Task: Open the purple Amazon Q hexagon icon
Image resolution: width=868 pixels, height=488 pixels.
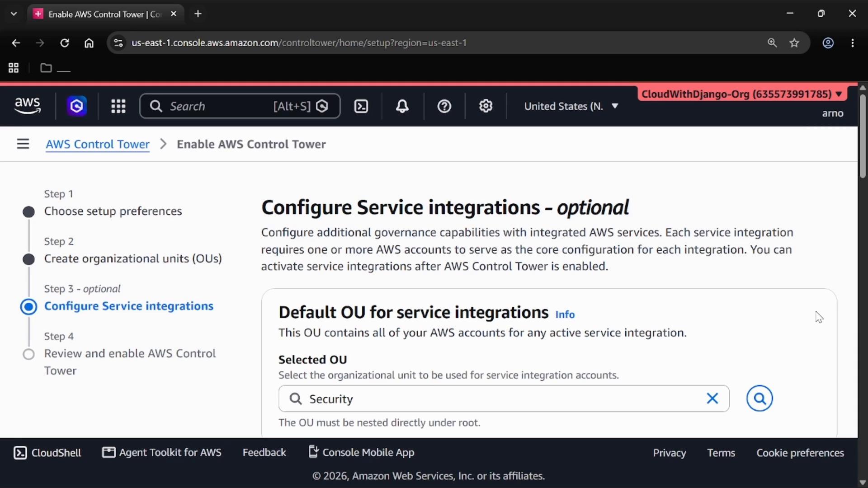Action: (77, 106)
